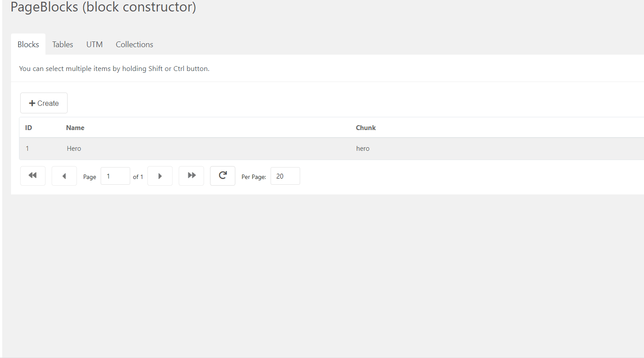Create a new block

(x=44, y=103)
